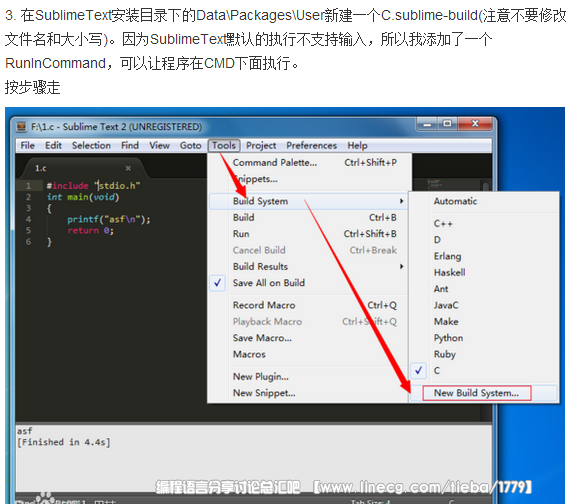
Task: Maximize the Sublime Text window
Action: pyautogui.click(x=448, y=124)
